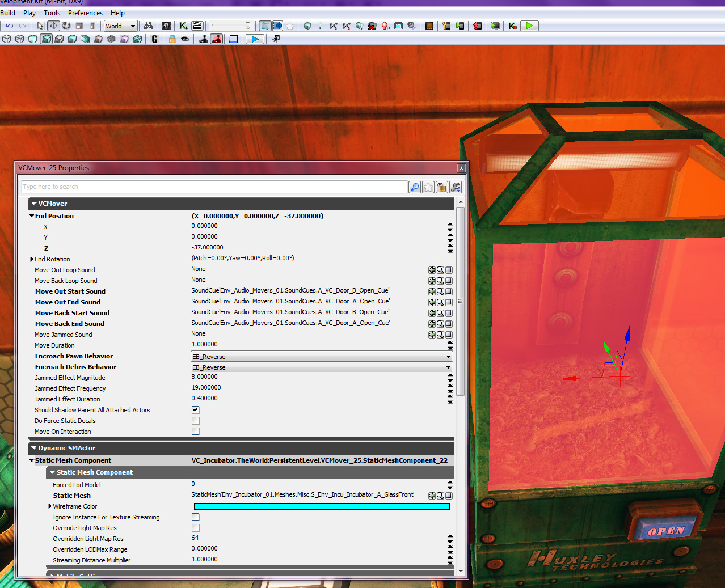
Task: Click the cyan Wireframe Color swatch
Action: click(x=322, y=506)
